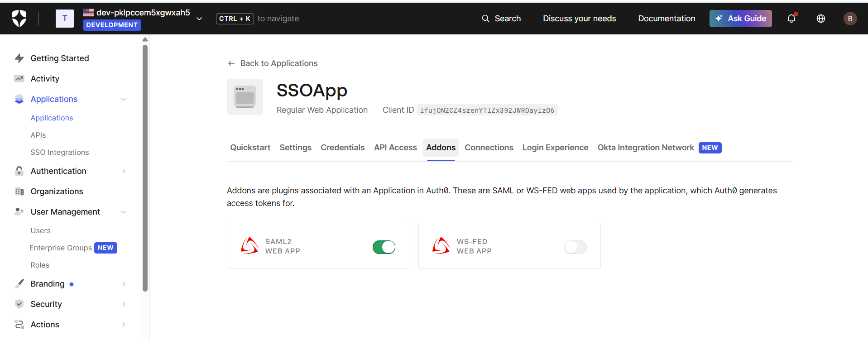Open the Connections tab
This screenshot has height=340, width=868.
point(489,148)
